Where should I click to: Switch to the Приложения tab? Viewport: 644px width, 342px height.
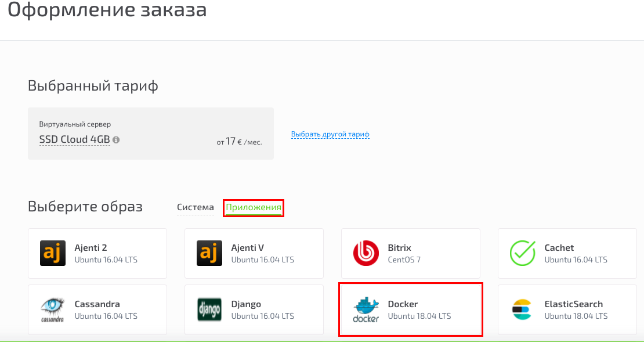pyautogui.click(x=254, y=208)
